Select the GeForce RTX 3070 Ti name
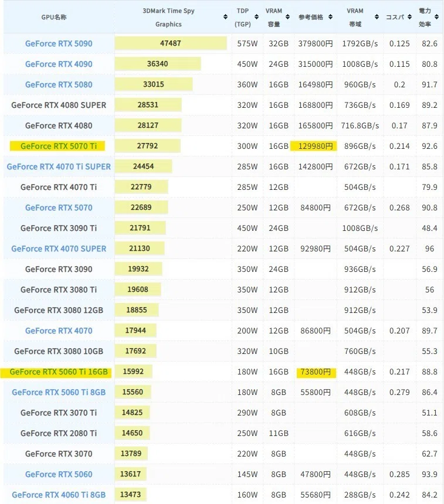This screenshot has height=504, width=444. click(59, 413)
